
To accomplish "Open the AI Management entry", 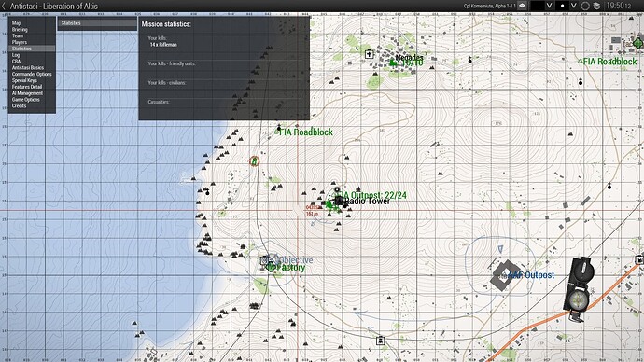I will pyautogui.click(x=27, y=93).
